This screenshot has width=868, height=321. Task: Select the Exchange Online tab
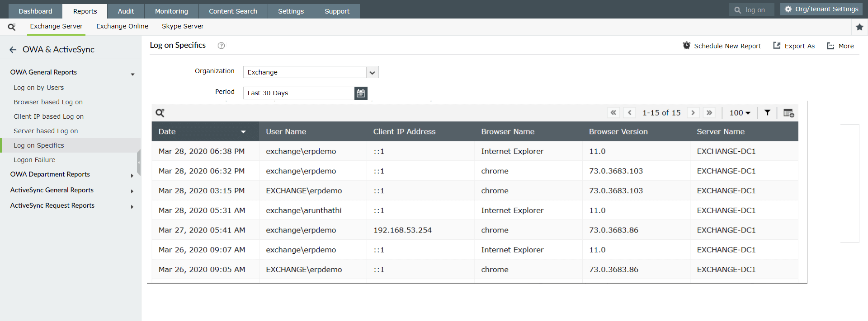pyautogui.click(x=122, y=26)
